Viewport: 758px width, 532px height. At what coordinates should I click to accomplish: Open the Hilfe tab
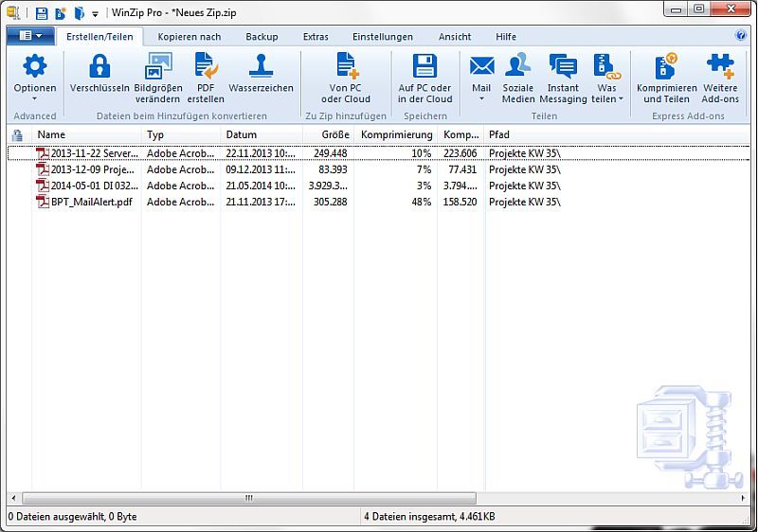(x=506, y=37)
